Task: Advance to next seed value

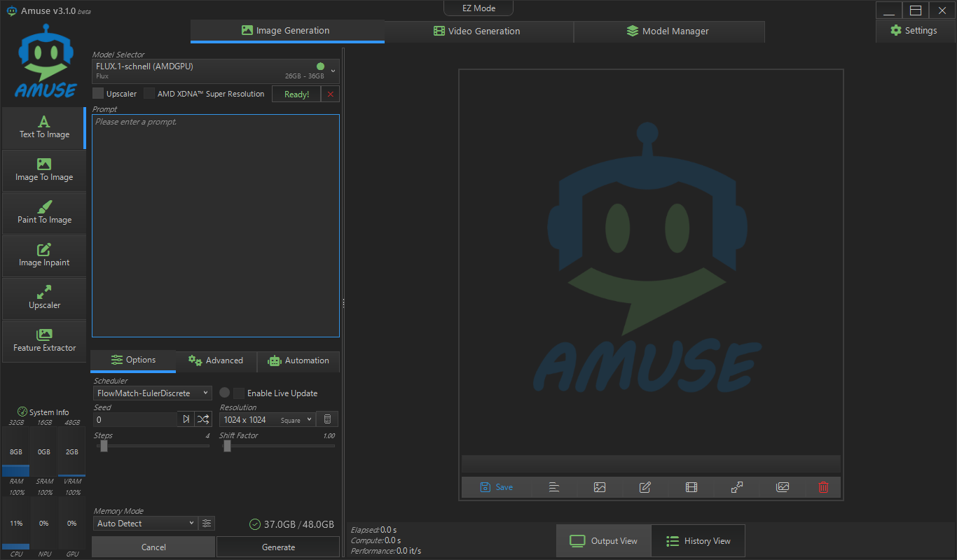Action: [186, 419]
